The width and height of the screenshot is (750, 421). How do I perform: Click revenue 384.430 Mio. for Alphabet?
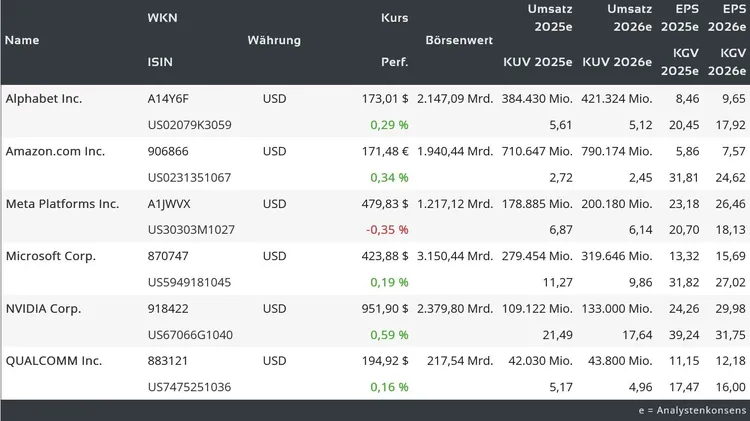[537, 99]
